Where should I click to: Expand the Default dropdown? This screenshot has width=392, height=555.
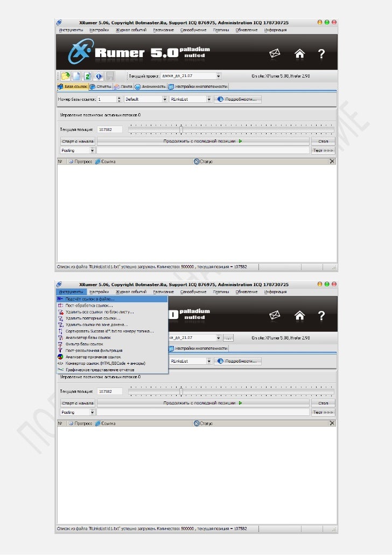(165, 100)
